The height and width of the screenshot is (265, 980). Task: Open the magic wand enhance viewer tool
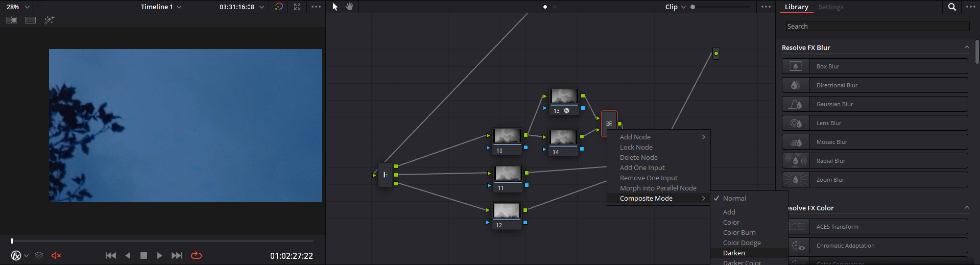(49, 20)
